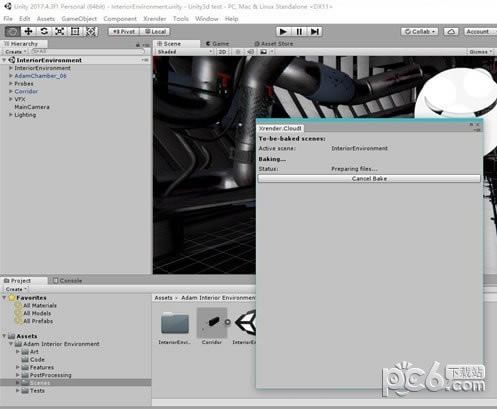The image size is (497, 409).
Task: Click the Play button
Action: pos(283,32)
